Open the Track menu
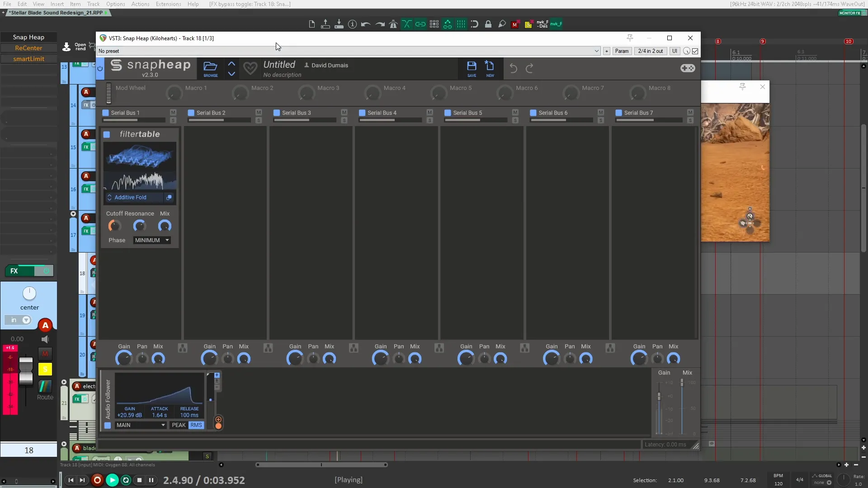The width and height of the screenshot is (868, 488). pos(93,4)
